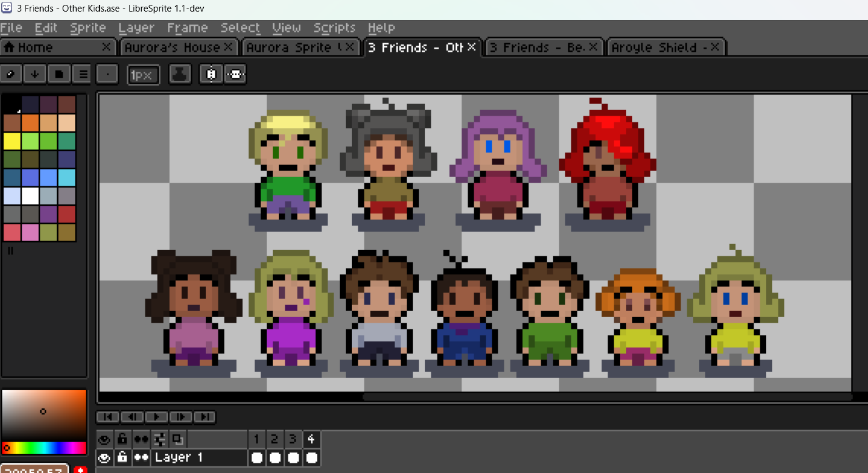Toggle continuous cels in timeline header
Viewport: 868px width, 473px height.
[x=141, y=439]
